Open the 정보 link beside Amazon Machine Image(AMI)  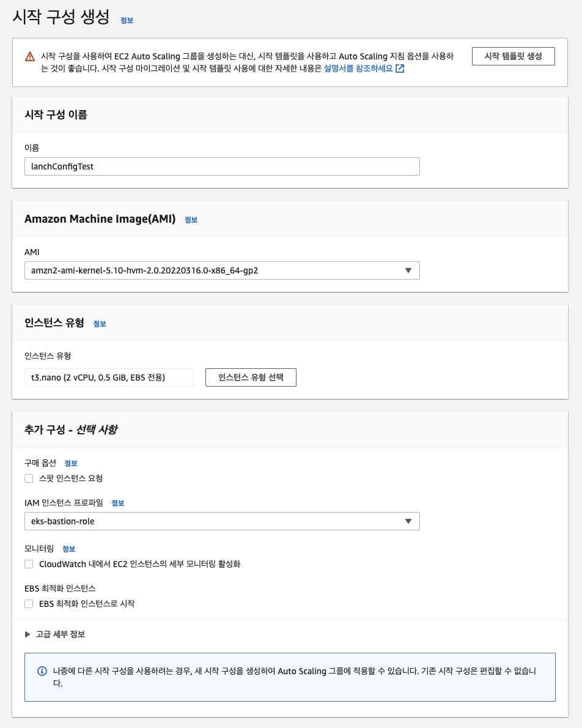[191, 220]
